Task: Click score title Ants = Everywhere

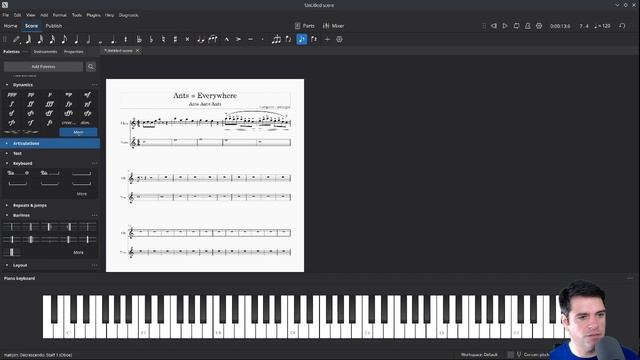Action: pyautogui.click(x=205, y=96)
